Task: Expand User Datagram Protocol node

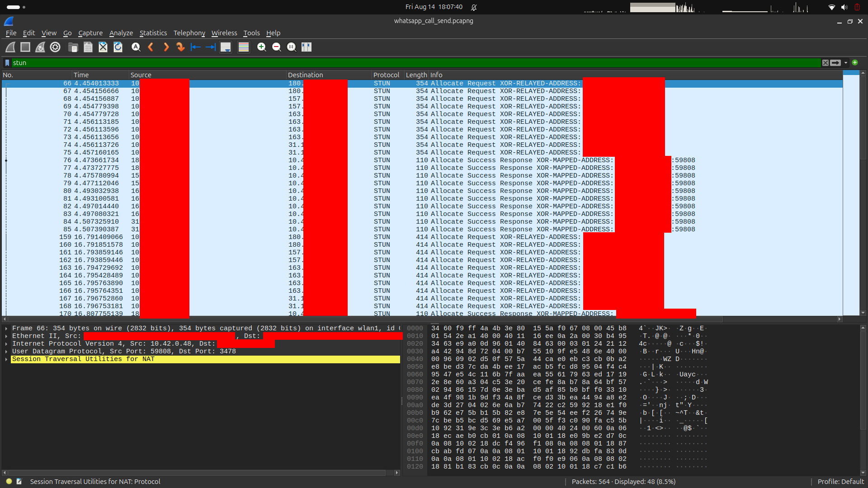Action: tap(6, 352)
